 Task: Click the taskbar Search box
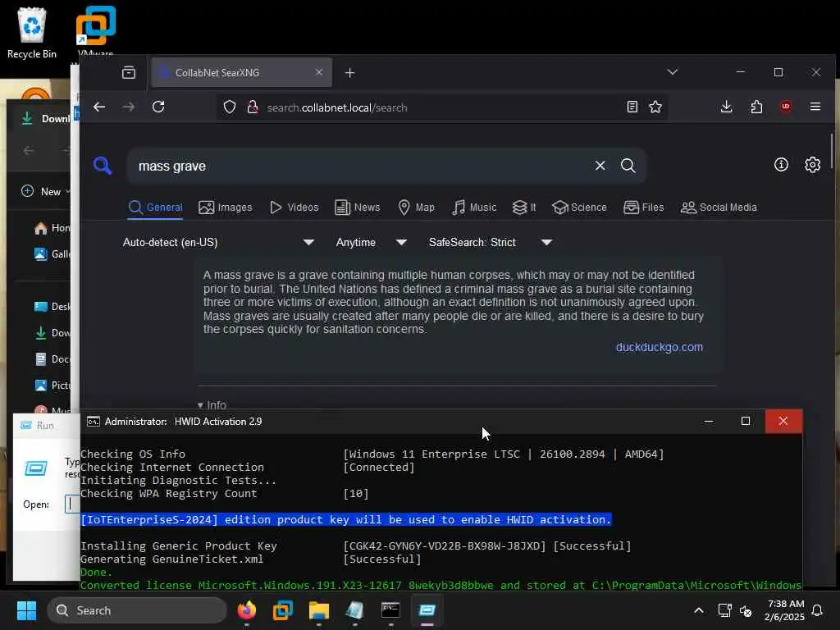[x=137, y=610]
